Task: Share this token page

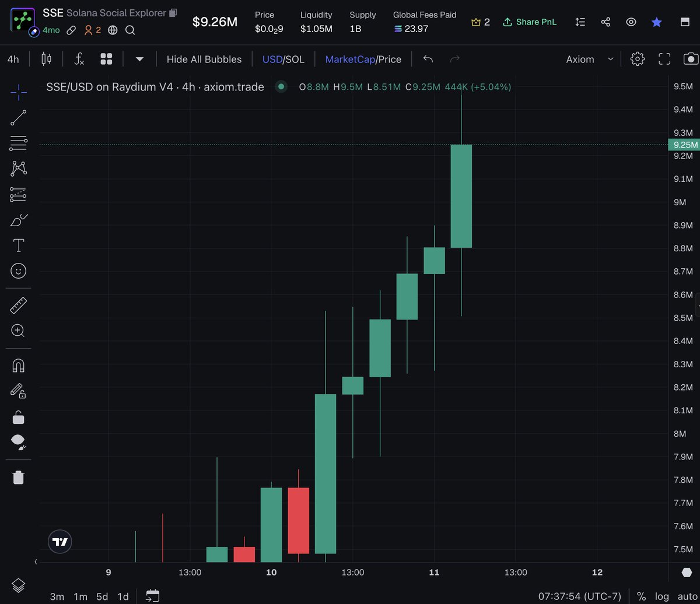Action: pos(605,22)
